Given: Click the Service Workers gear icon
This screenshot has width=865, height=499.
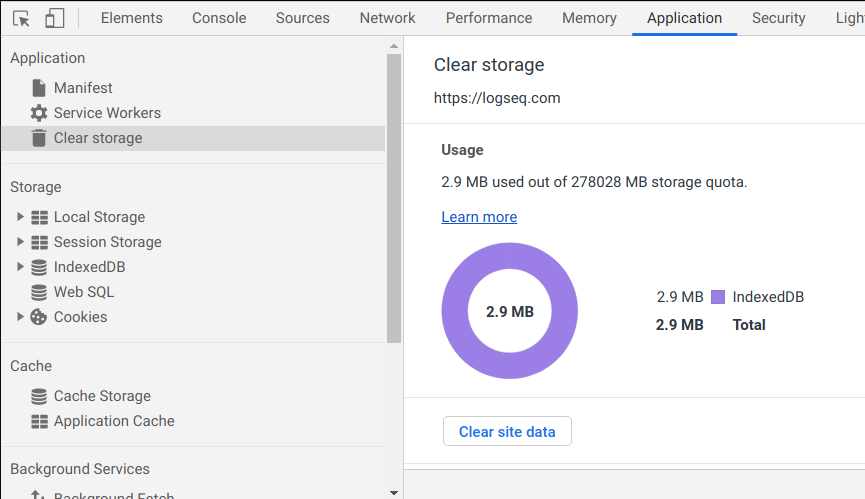Looking at the screenshot, I should click(39, 113).
